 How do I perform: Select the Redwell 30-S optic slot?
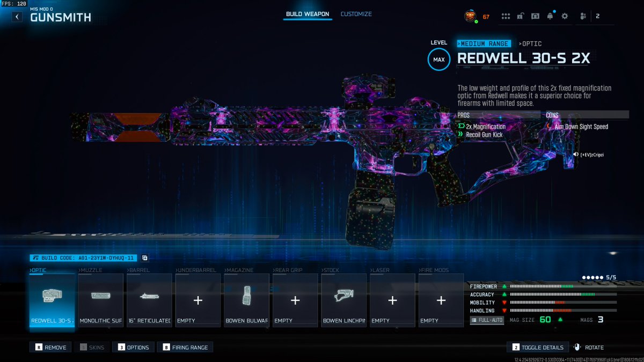pyautogui.click(x=52, y=300)
